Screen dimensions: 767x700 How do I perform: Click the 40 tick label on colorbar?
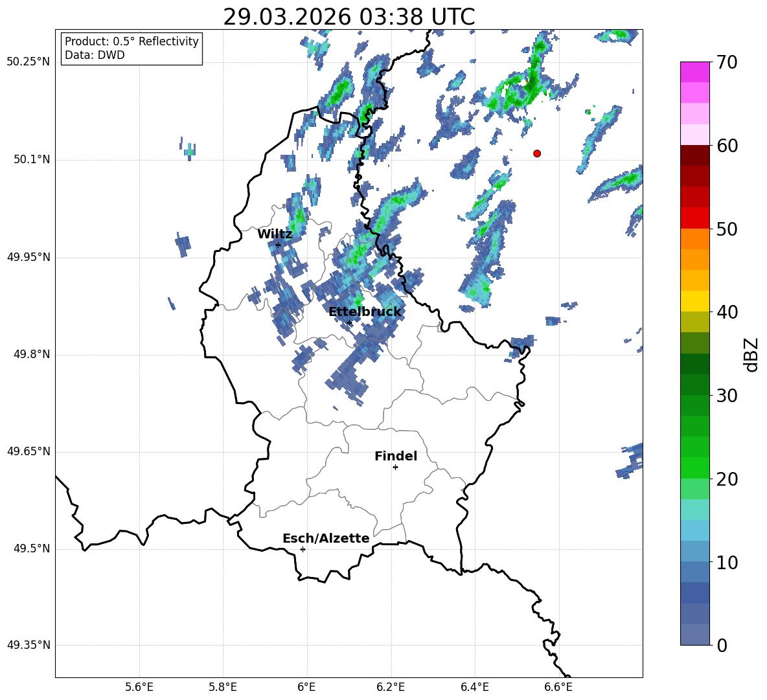point(727,312)
